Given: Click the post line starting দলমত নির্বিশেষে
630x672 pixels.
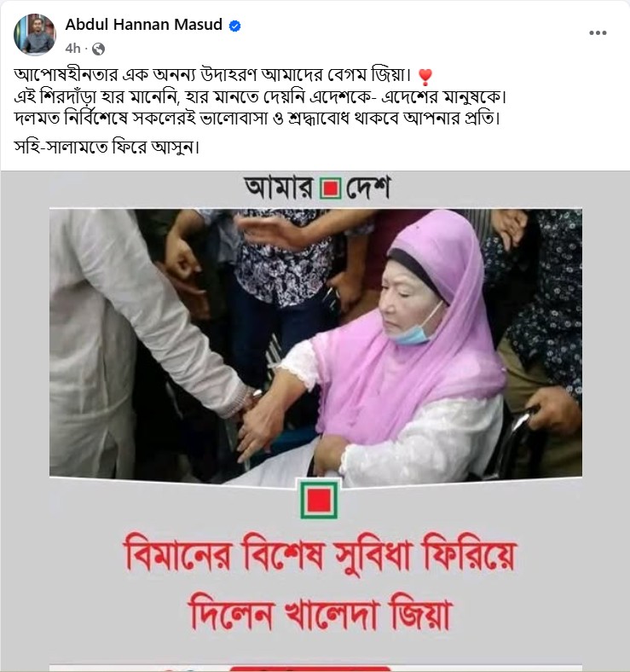Looking at the screenshot, I should click(257, 118).
